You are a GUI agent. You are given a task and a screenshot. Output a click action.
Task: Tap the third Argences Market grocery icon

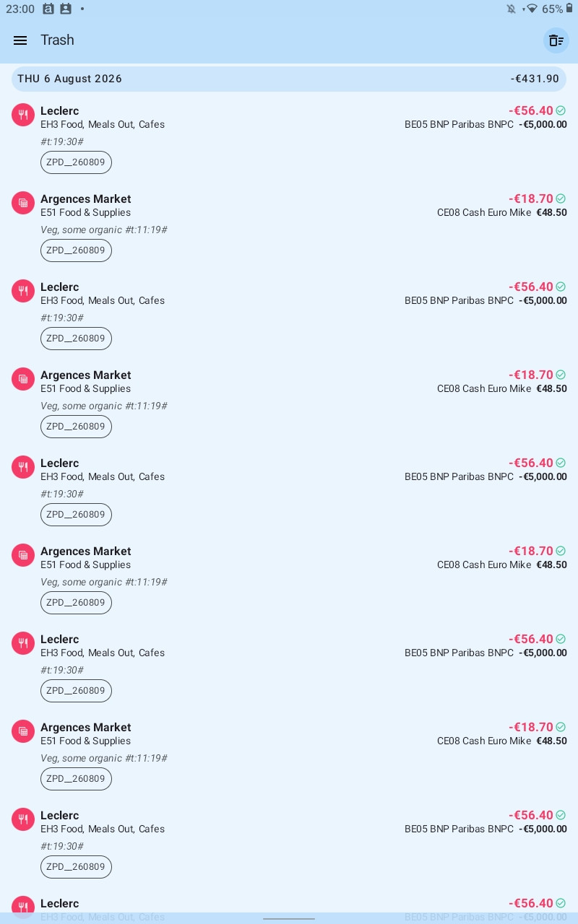23,555
